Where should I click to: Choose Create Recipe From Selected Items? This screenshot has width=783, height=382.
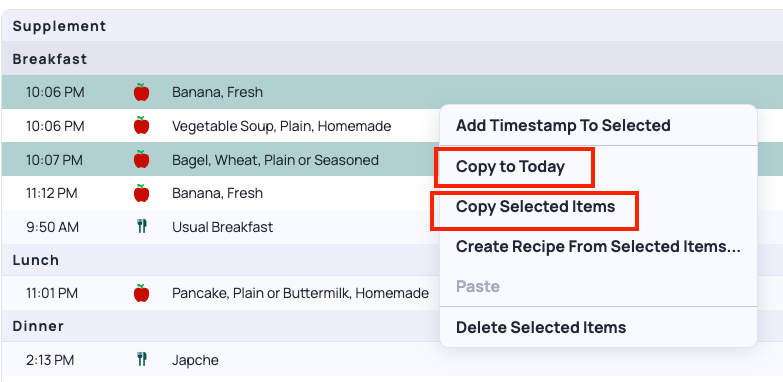click(598, 247)
